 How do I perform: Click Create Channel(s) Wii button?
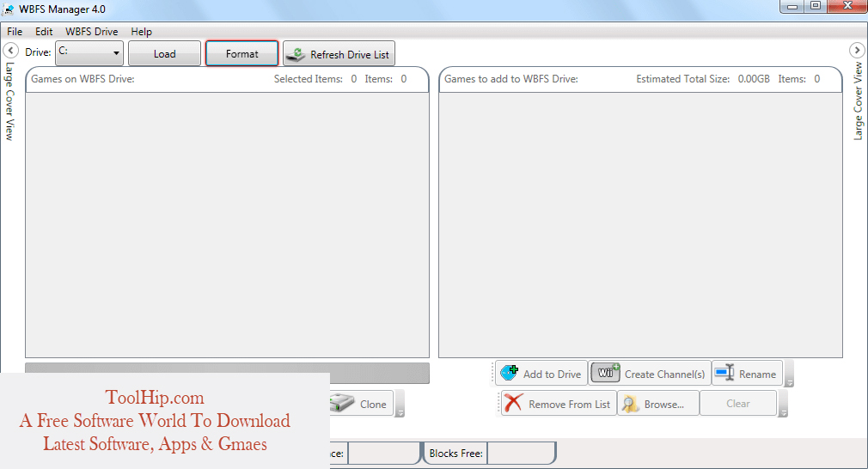[650, 374]
